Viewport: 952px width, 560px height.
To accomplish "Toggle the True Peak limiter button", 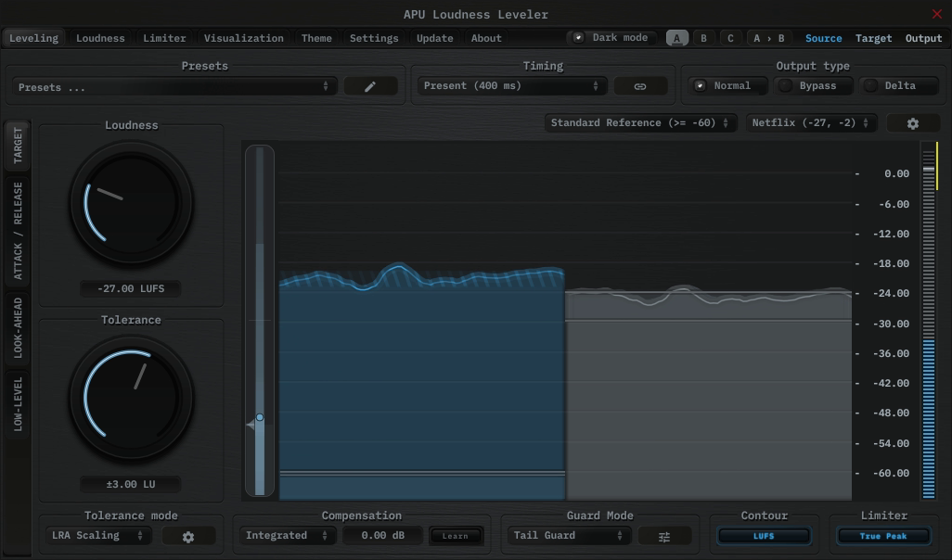I will pos(883,536).
